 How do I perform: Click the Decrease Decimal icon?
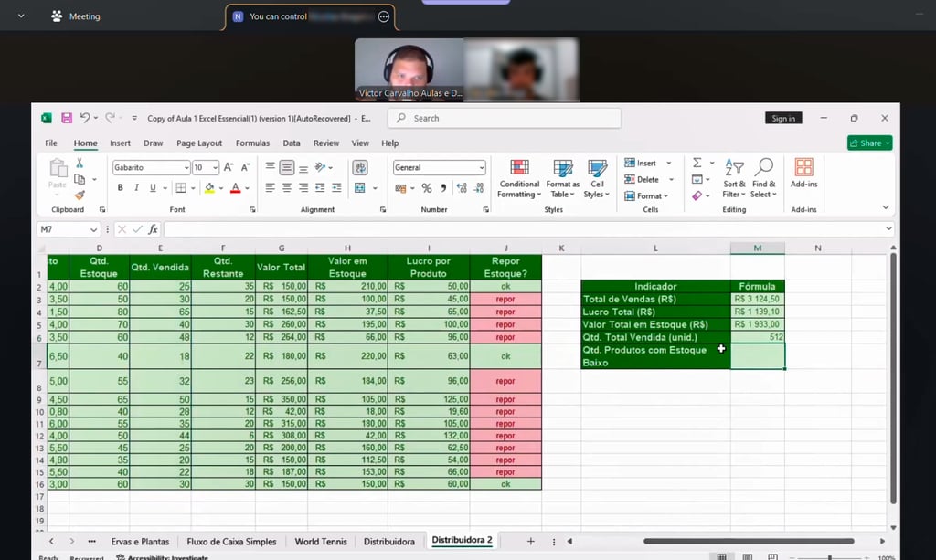(479, 188)
